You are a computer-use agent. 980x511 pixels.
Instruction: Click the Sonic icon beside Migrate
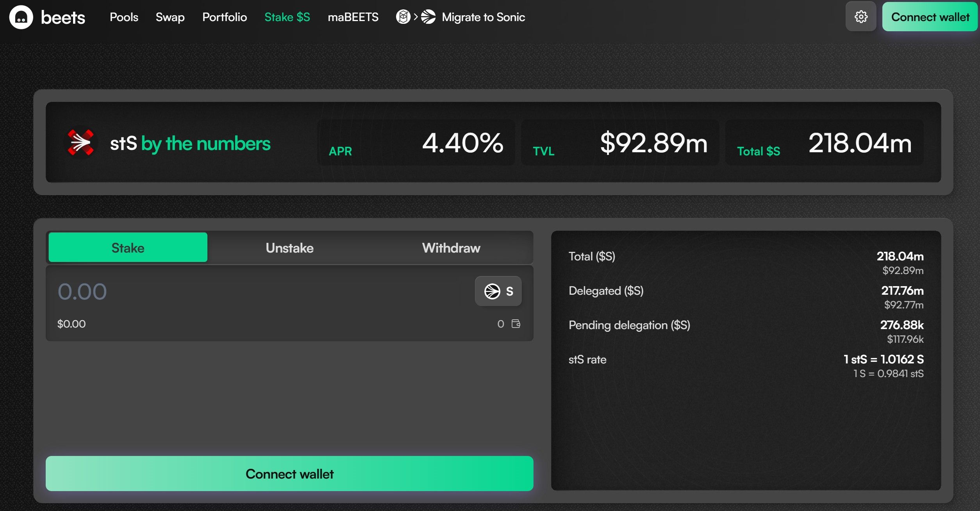pyautogui.click(x=428, y=17)
